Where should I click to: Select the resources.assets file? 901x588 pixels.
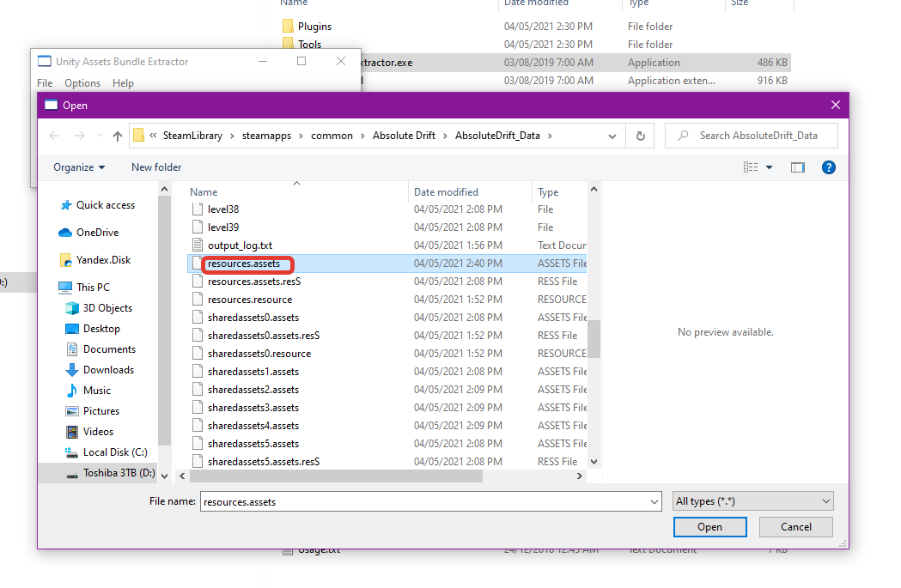click(244, 264)
